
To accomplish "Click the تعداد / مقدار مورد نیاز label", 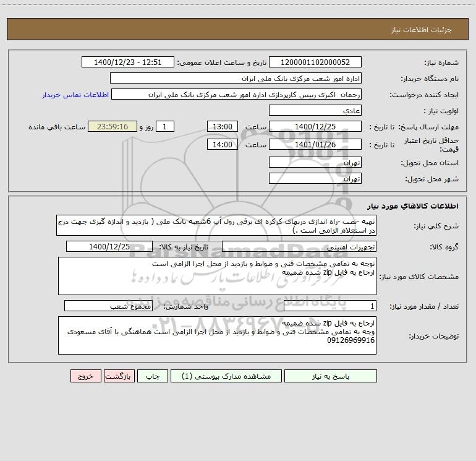I will click(424, 306).
